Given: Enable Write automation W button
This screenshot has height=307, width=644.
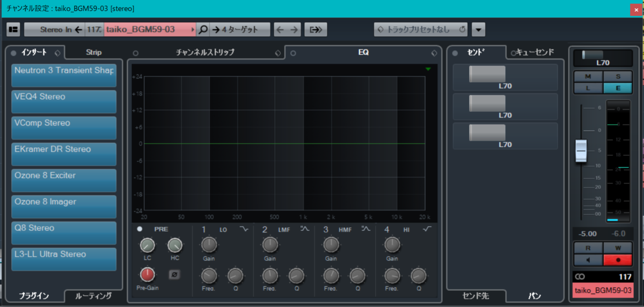Looking at the screenshot, I should click(617, 248).
